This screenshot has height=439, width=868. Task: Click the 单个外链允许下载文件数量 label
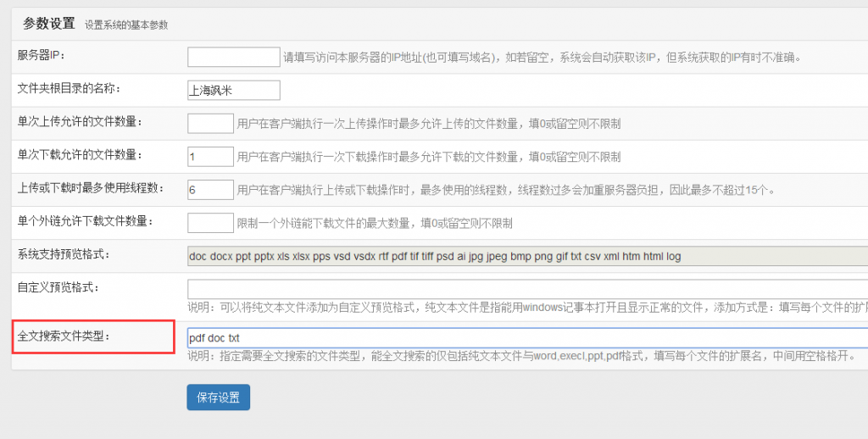86,220
